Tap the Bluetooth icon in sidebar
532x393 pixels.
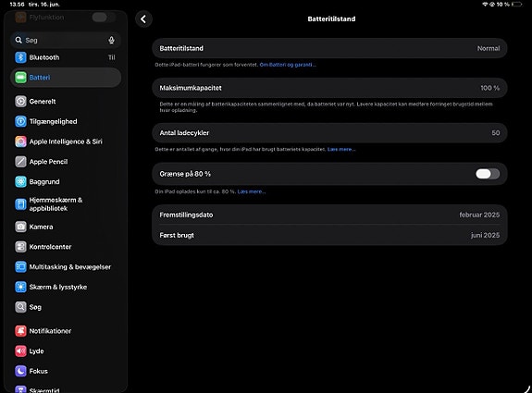[20, 57]
